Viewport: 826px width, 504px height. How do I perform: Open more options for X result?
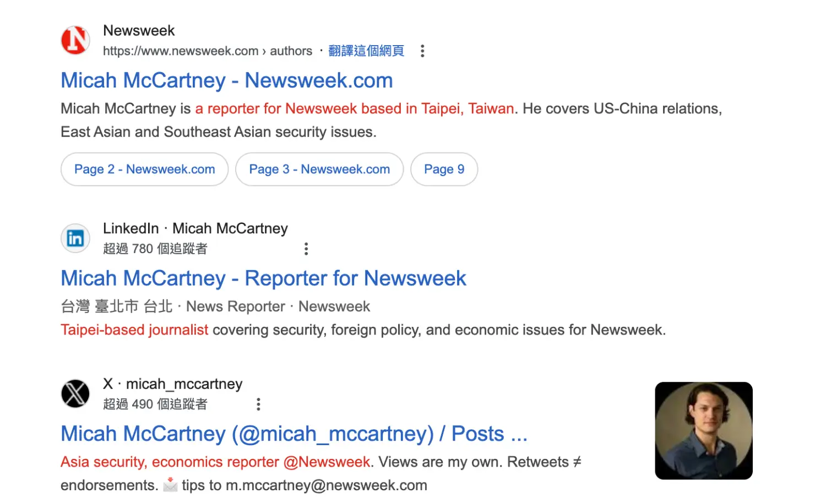pos(258,404)
